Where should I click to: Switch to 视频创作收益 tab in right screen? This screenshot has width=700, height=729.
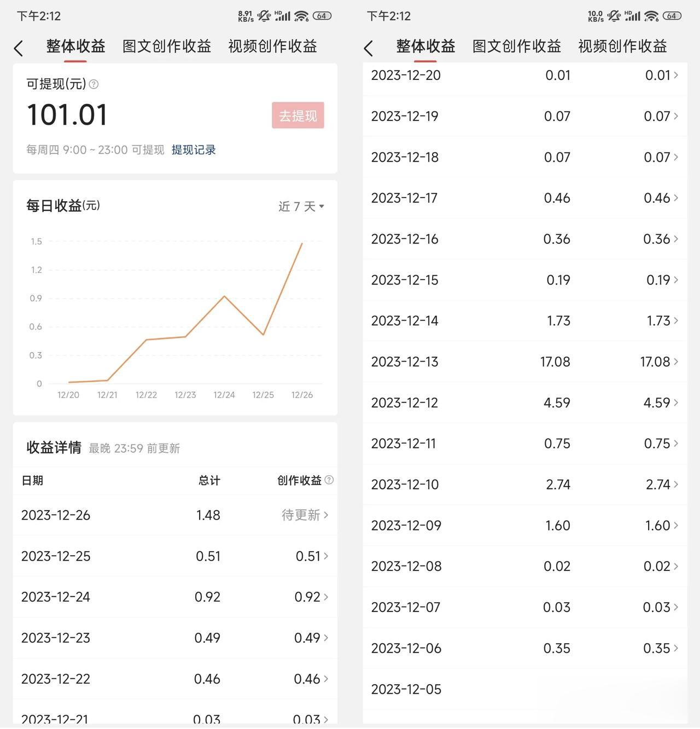(x=622, y=46)
